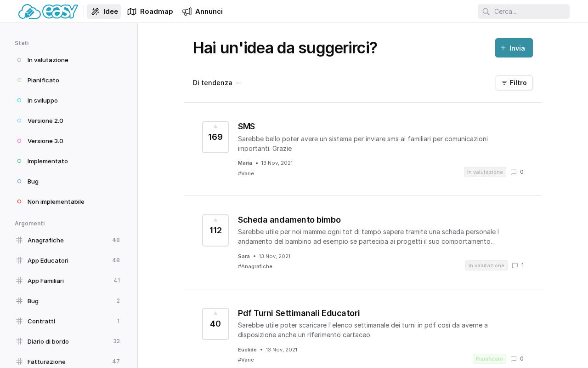The width and height of the screenshot is (588, 368).
Task: Open the #Varie tag on SMS idea
Action: [246, 173]
